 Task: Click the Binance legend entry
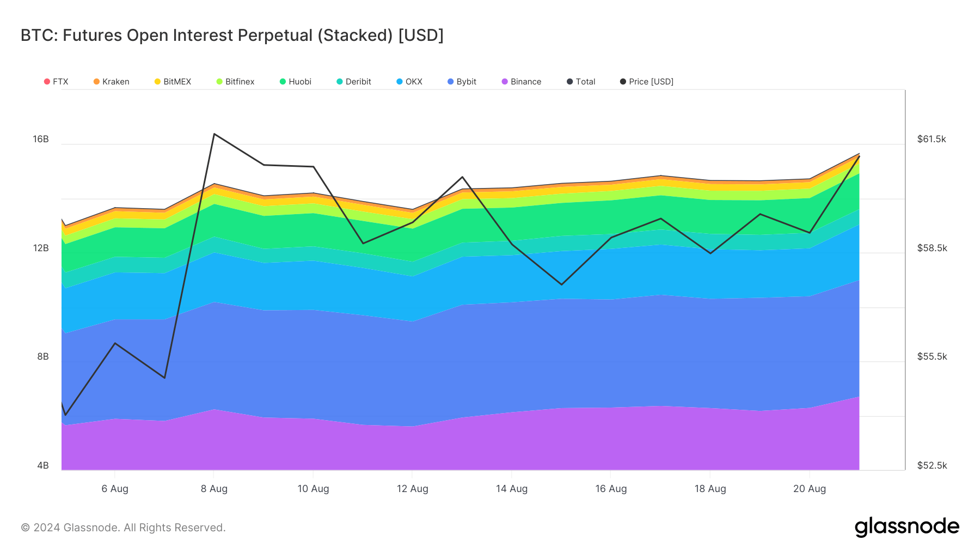(x=522, y=82)
